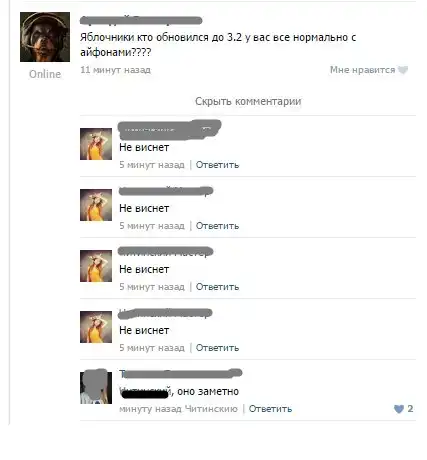
Task: Reply to the оно заметно comment
Action: tap(270, 409)
